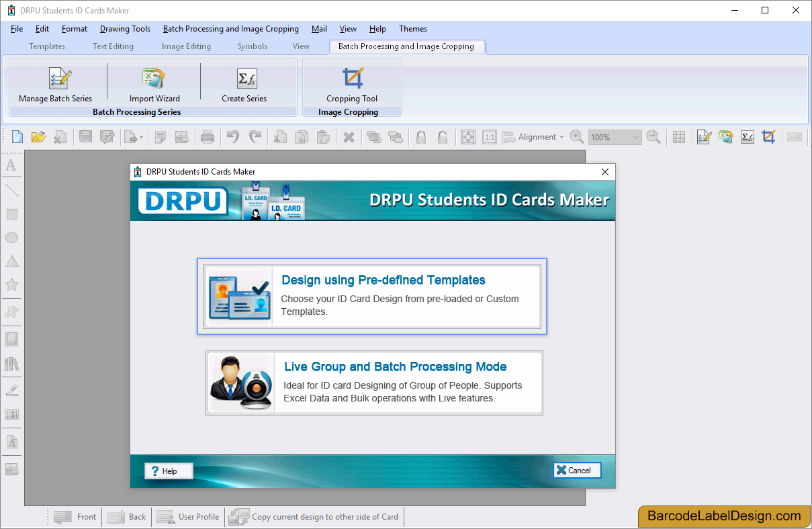
Task: Select the text tool in the left sidebar
Action: point(11,164)
